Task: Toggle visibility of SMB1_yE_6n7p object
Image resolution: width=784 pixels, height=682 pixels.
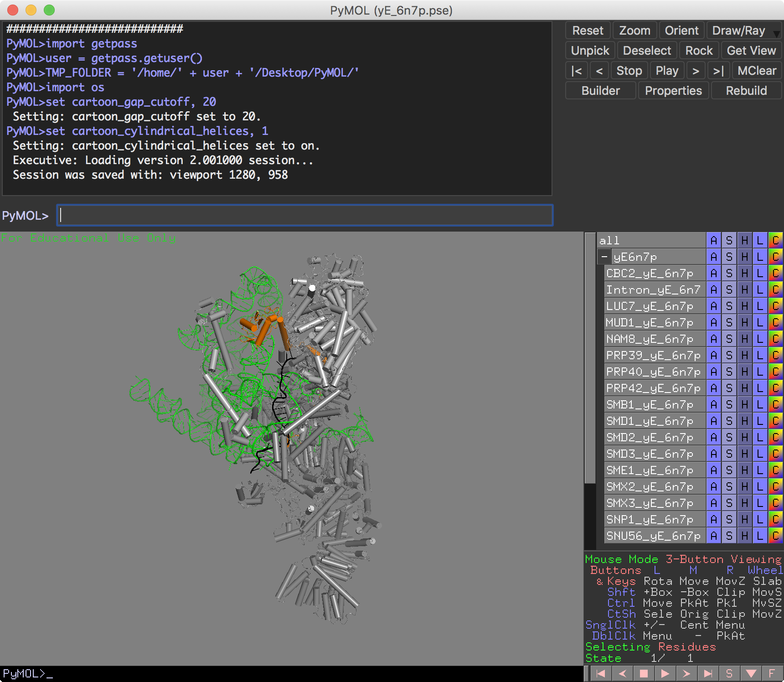Action: [655, 404]
